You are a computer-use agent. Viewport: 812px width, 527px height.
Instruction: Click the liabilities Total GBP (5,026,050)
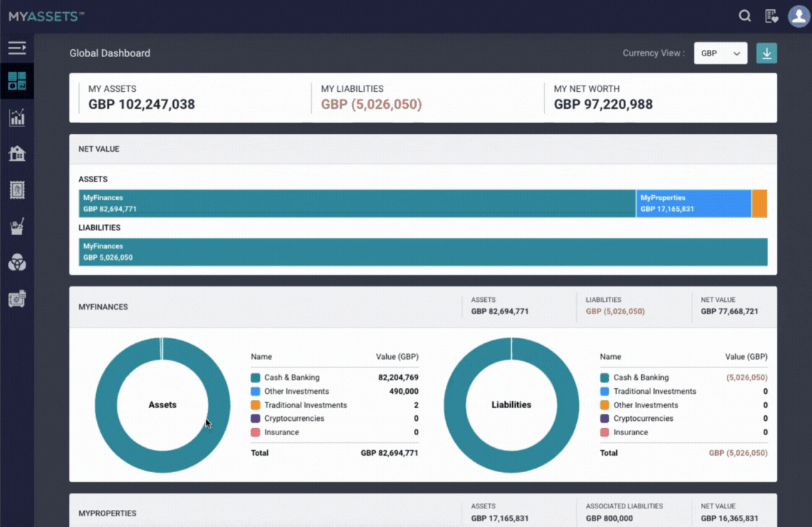click(738, 453)
